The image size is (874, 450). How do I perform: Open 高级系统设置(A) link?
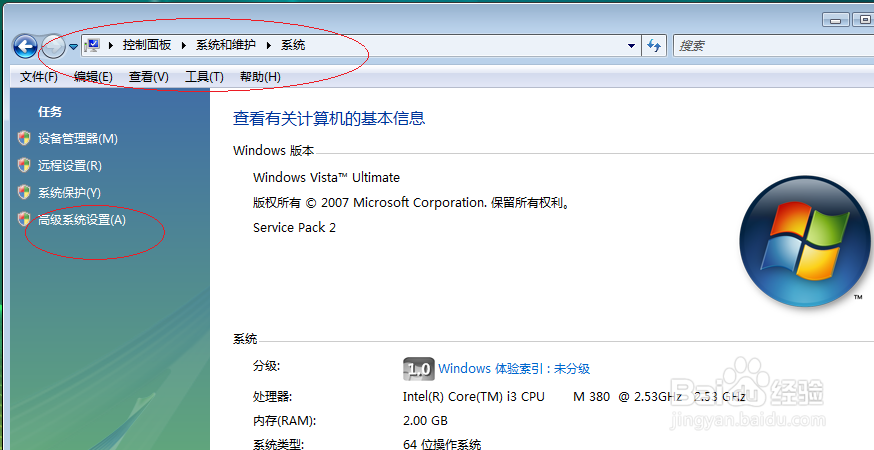(81, 220)
